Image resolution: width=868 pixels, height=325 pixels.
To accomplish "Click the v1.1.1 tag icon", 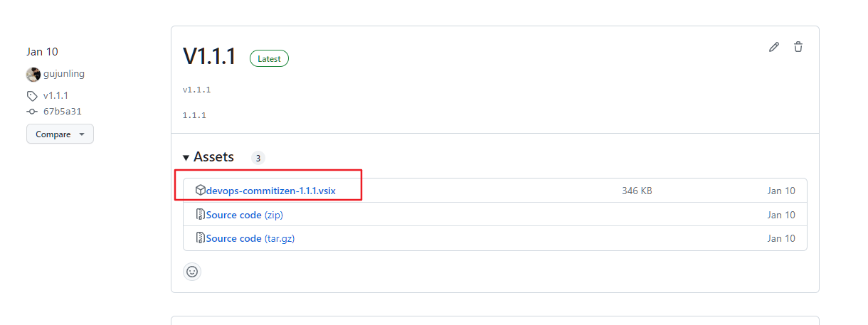I will click(x=32, y=96).
